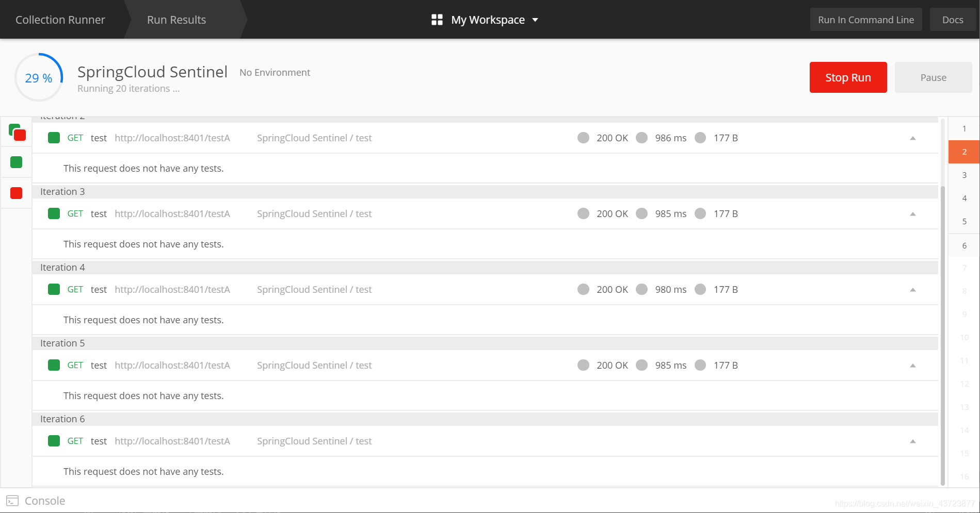Screen dimensions: 980x513
Task: Collapse the Iteration 6 request details
Action: [x=912, y=441]
